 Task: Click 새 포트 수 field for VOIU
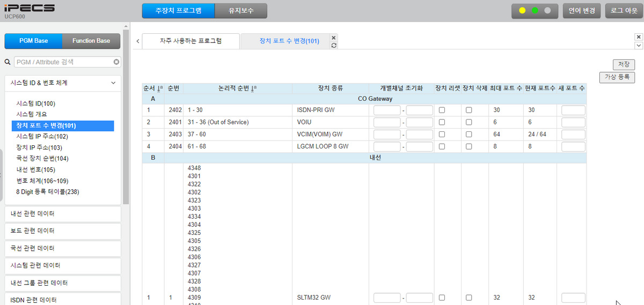(x=573, y=122)
